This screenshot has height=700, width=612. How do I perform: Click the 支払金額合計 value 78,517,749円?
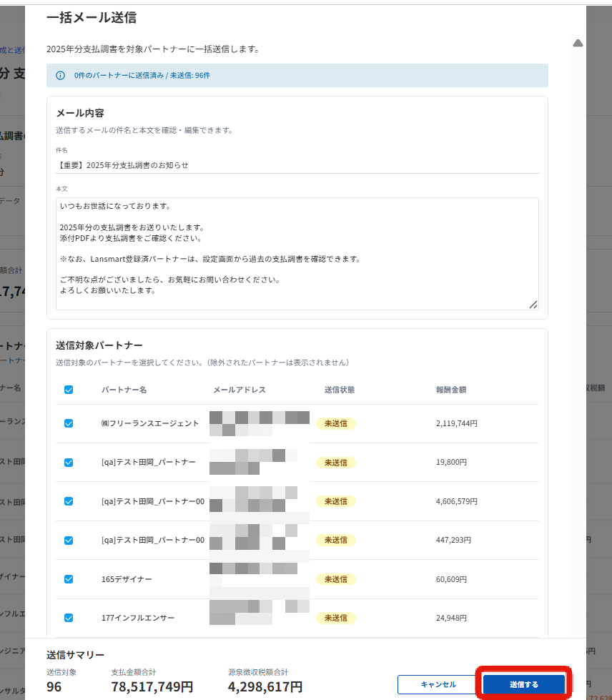pyautogui.click(x=152, y=686)
